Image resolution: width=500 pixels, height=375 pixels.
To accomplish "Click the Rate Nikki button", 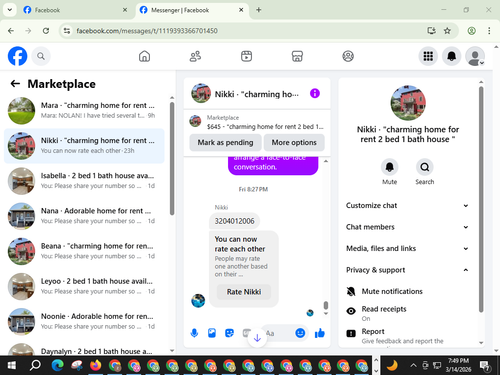I will point(244,292).
